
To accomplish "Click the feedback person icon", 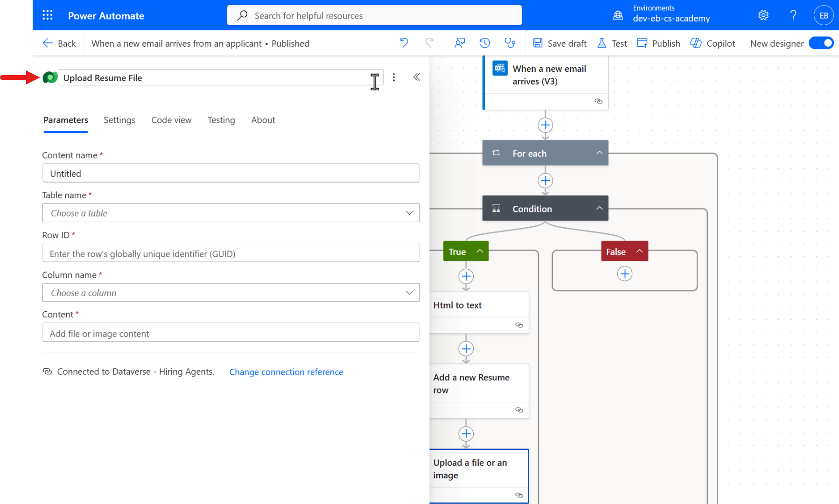I will pos(460,43).
